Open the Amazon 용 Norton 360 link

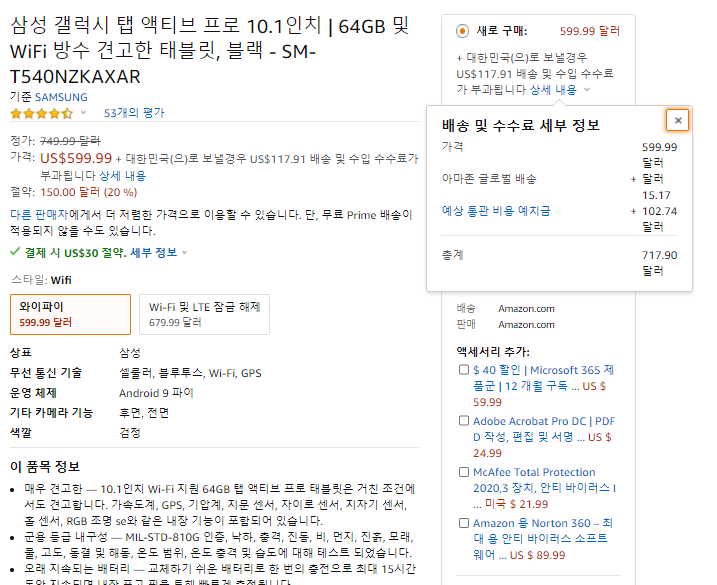[542, 539]
